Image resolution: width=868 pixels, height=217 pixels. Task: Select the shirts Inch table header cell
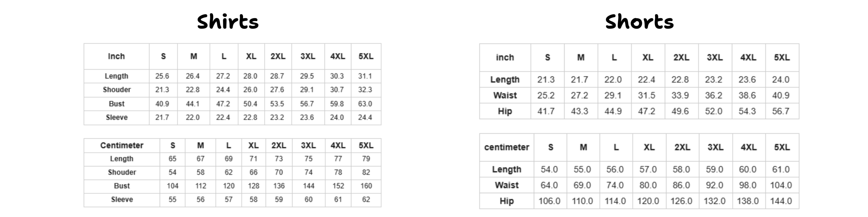click(116, 56)
